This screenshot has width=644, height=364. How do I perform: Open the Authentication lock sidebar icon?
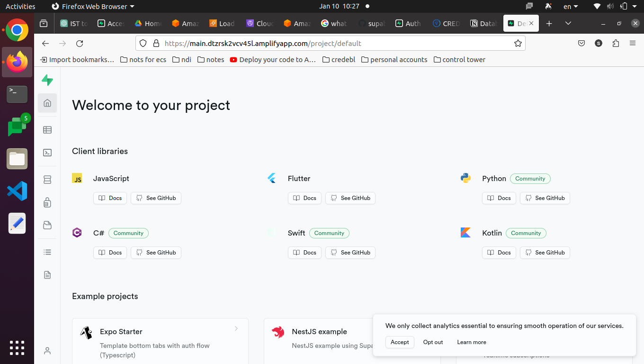47,202
